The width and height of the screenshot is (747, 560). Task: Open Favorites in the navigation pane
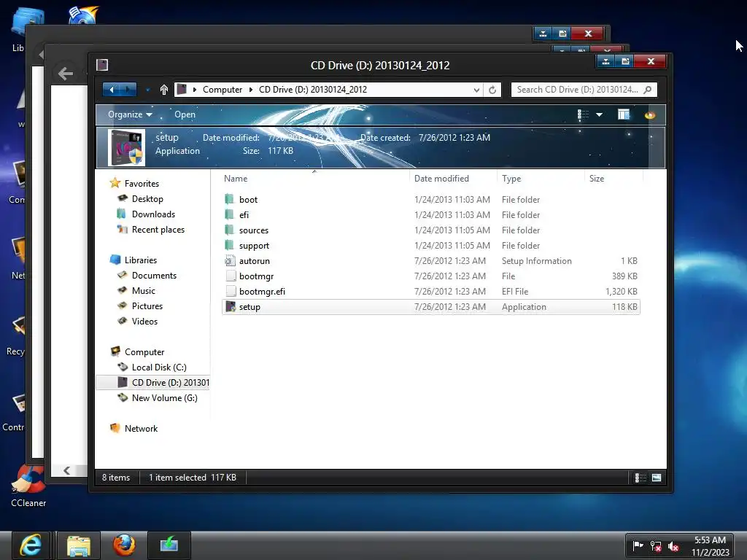click(x=142, y=183)
